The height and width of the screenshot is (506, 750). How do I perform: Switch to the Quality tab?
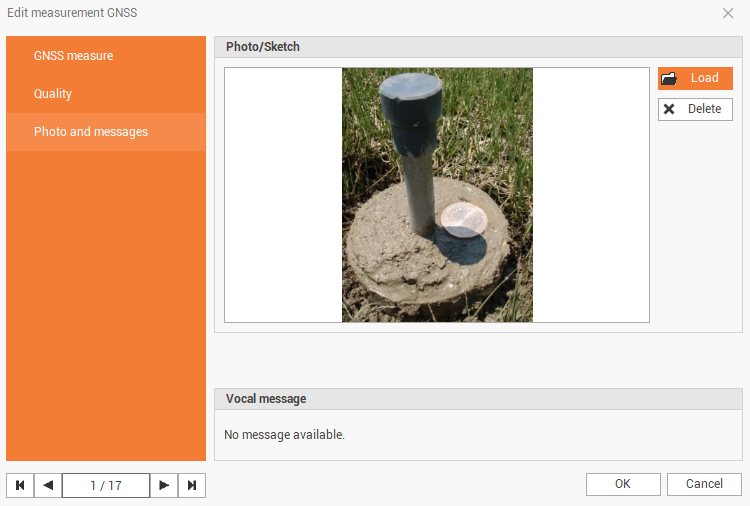pos(53,94)
